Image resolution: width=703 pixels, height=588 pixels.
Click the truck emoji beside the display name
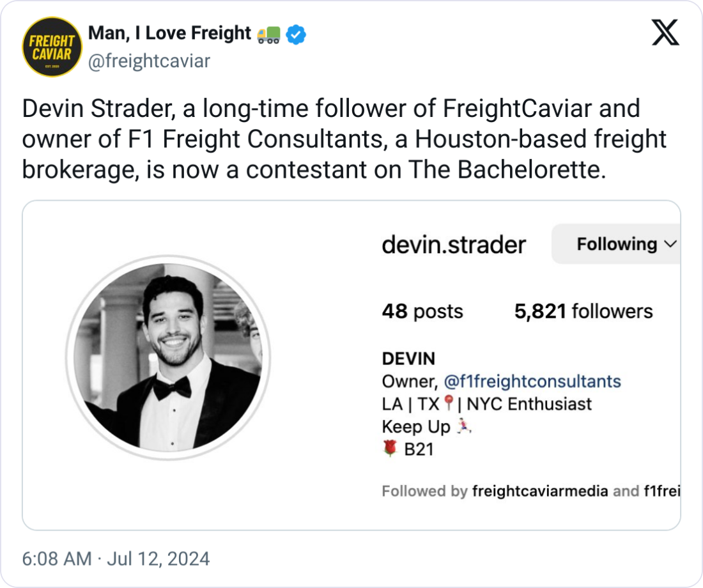click(x=268, y=35)
